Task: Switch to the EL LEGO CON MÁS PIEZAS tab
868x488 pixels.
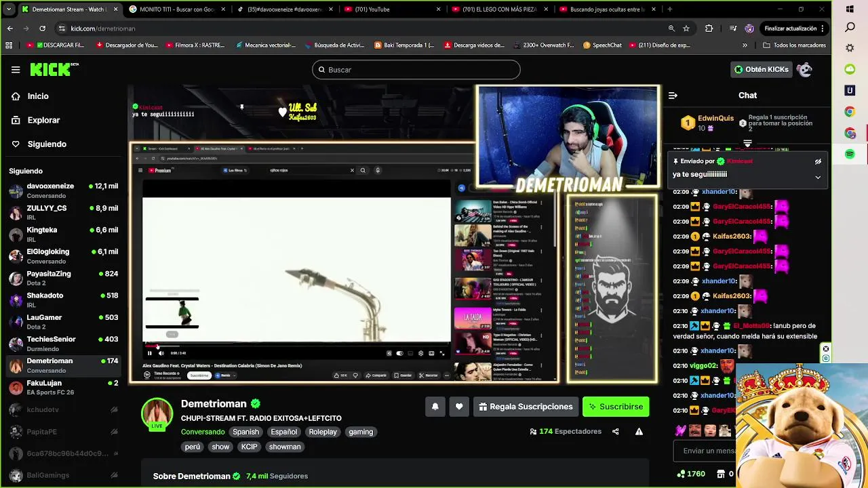Action: [500, 9]
